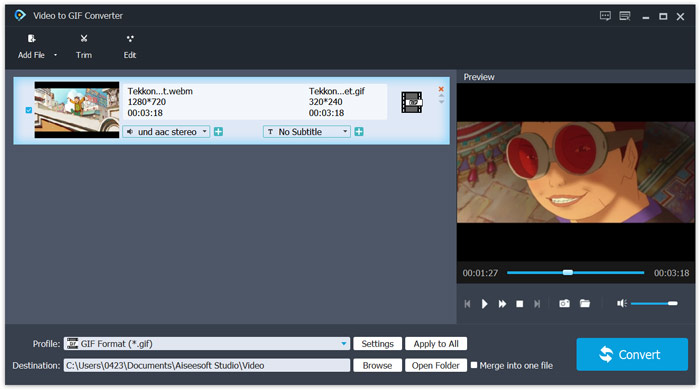700x390 pixels.
Task: Add an audio track with plus icon
Action: coord(218,132)
